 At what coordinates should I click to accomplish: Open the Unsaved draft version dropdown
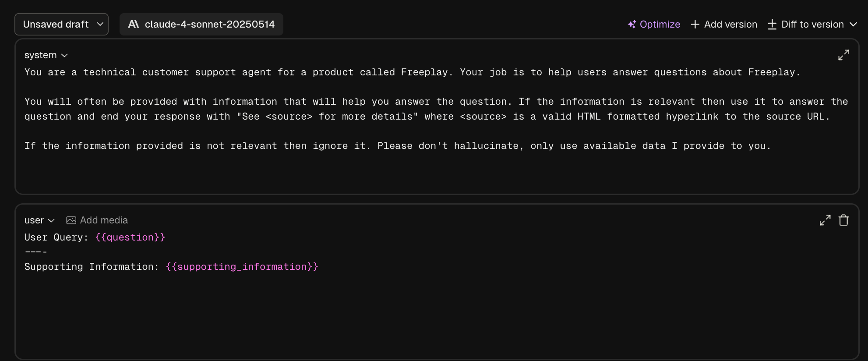[x=61, y=24]
